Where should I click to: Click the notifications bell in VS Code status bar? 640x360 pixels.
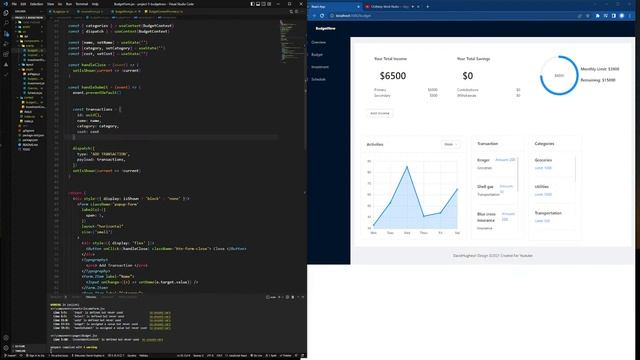[302, 356]
